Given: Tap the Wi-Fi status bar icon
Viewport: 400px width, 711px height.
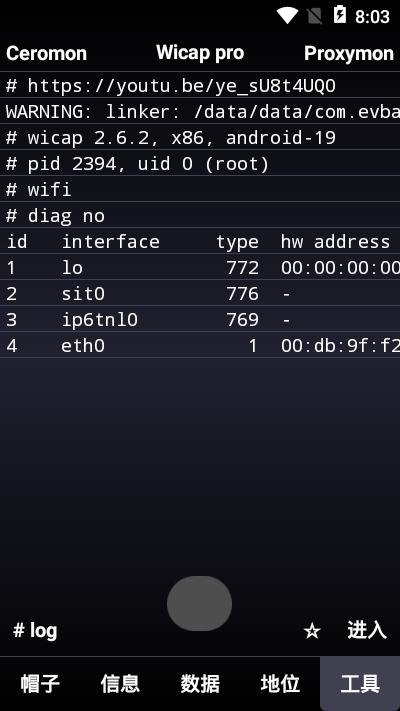Looking at the screenshot, I should coord(287,15).
